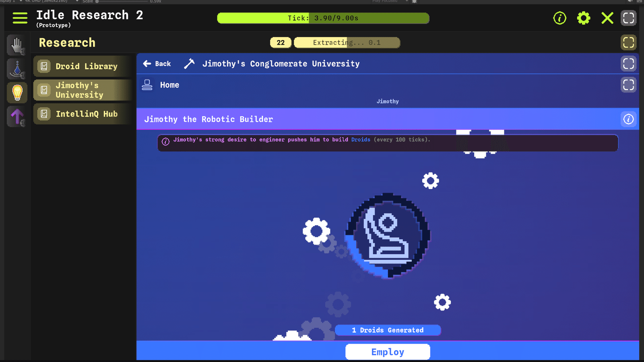The width and height of the screenshot is (644, 362).
Task: Open settings with the green gear icon
Action: click(584, 18)
